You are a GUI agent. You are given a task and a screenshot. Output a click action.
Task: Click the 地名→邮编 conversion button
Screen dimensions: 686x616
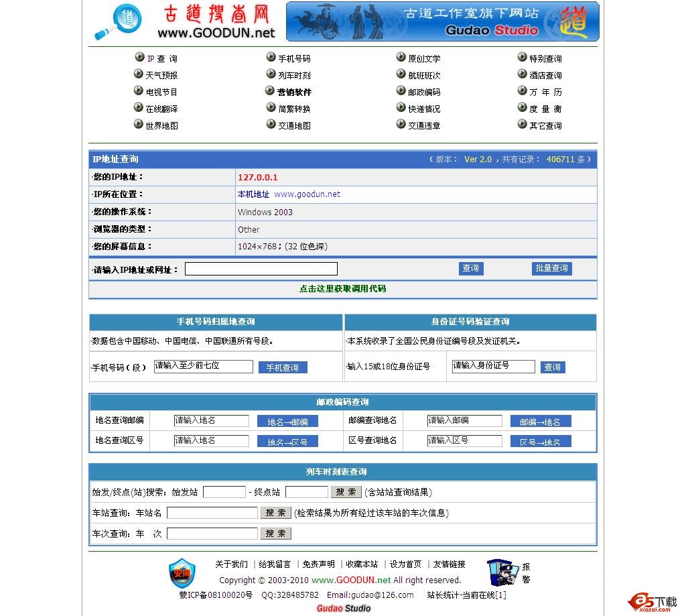287,421
